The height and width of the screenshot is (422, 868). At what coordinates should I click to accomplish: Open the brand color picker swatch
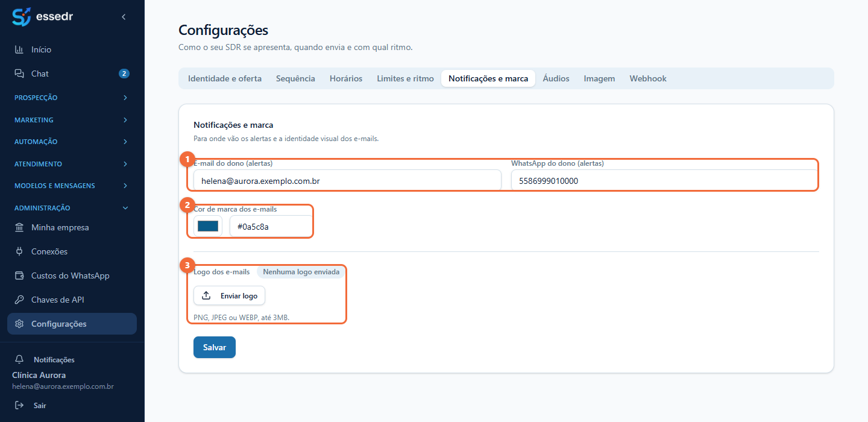coord(208,226)
